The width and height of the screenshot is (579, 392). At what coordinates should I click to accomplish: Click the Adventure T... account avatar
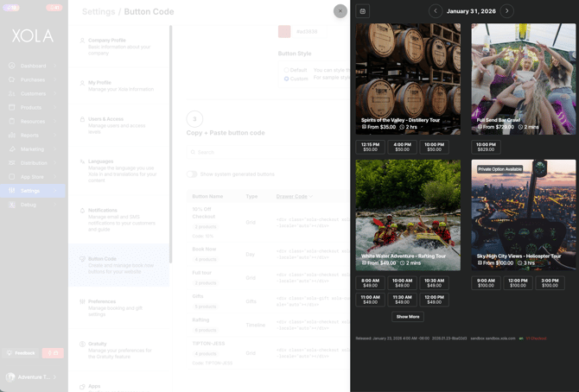coord(10,376)
